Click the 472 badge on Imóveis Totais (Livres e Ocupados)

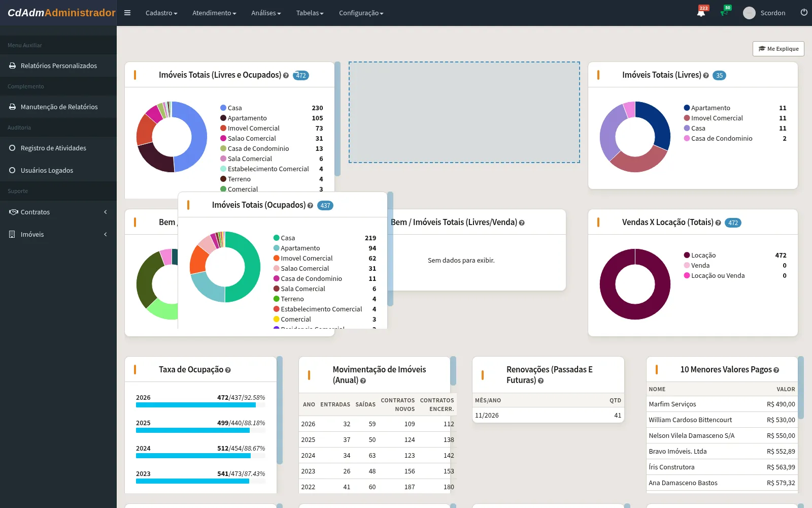coord(301,76)
